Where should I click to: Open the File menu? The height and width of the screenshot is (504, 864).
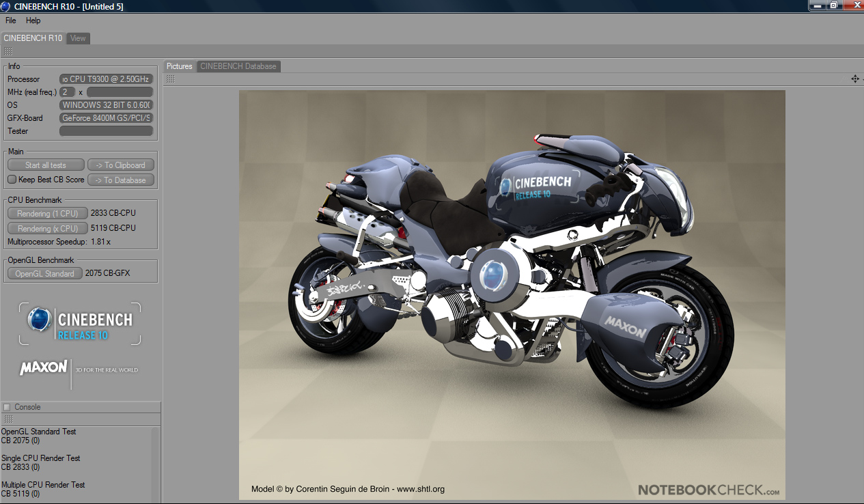(x=11, y=20)
